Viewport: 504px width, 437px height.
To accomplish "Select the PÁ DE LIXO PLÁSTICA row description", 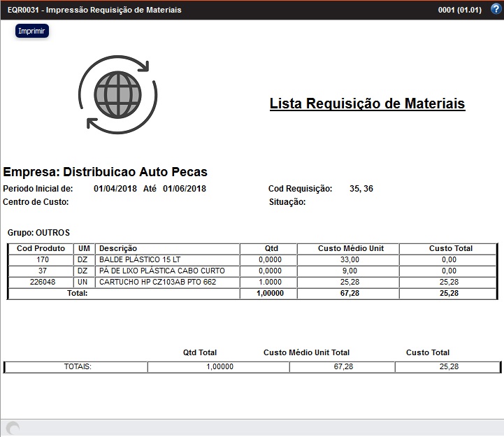I will point(161,271).
